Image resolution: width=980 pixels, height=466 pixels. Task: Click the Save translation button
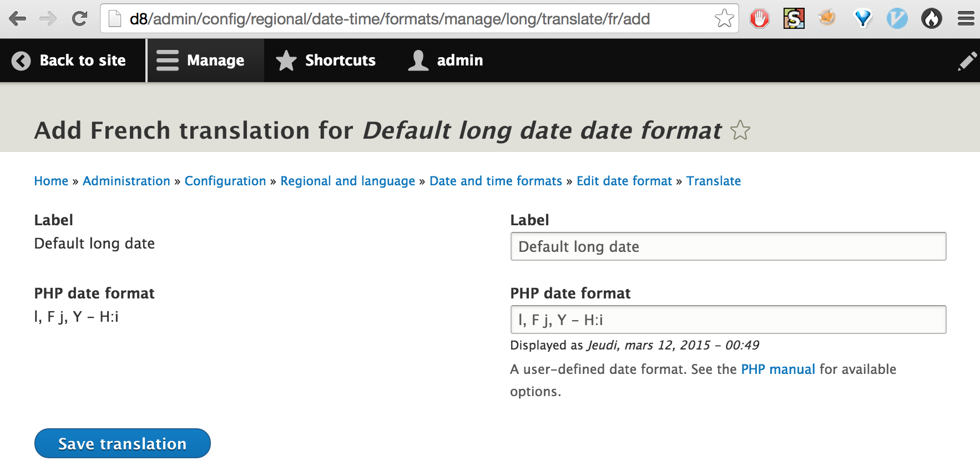coord(122,443)
